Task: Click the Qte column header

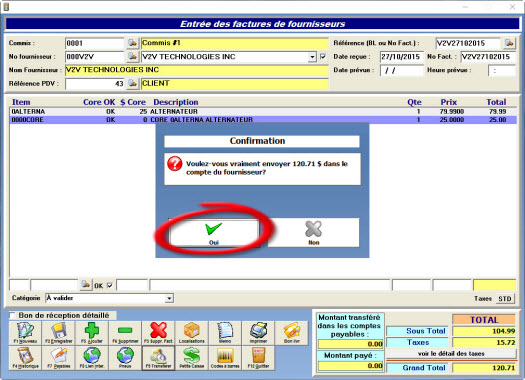Action: (x=414, y=102)
